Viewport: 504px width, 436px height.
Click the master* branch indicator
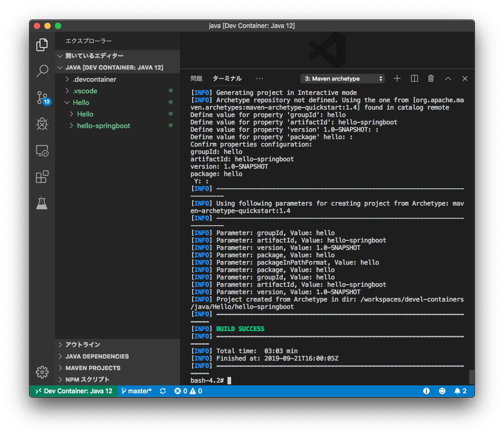(x=136, y=391)
